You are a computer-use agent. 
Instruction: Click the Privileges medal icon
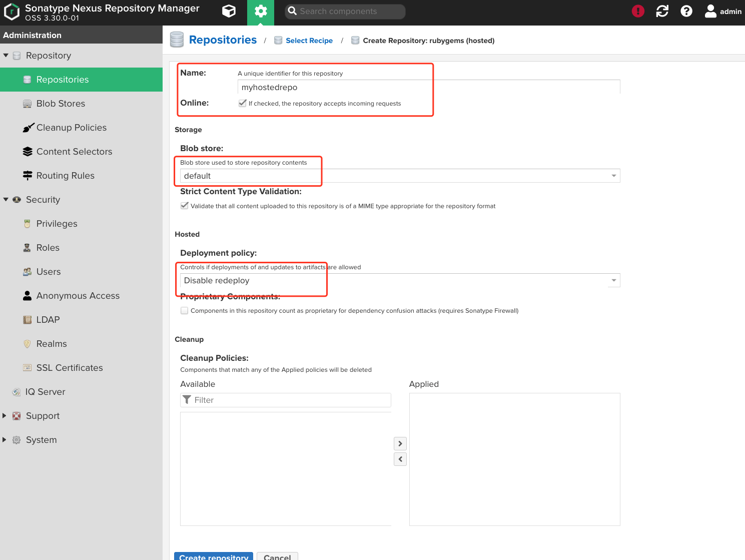(28, 224)
